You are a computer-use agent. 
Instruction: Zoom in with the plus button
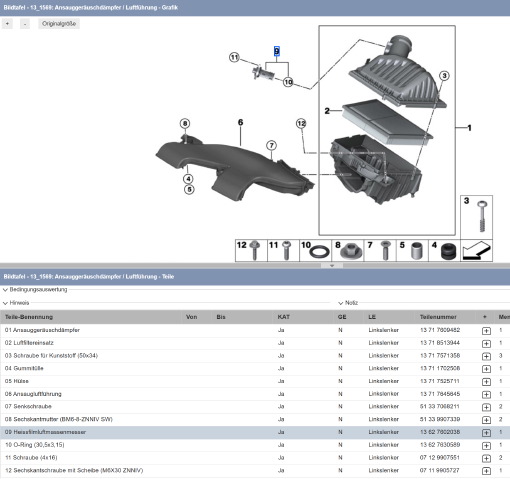[7, 24]
